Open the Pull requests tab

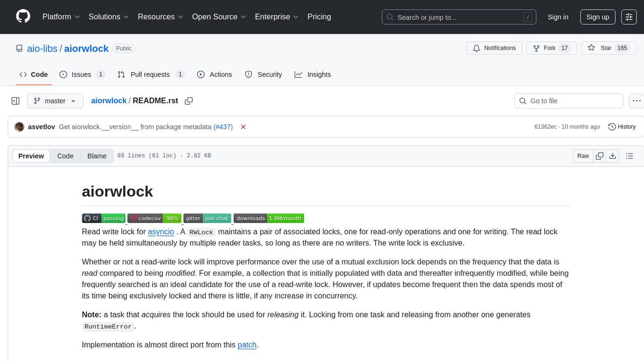[151, 74]
